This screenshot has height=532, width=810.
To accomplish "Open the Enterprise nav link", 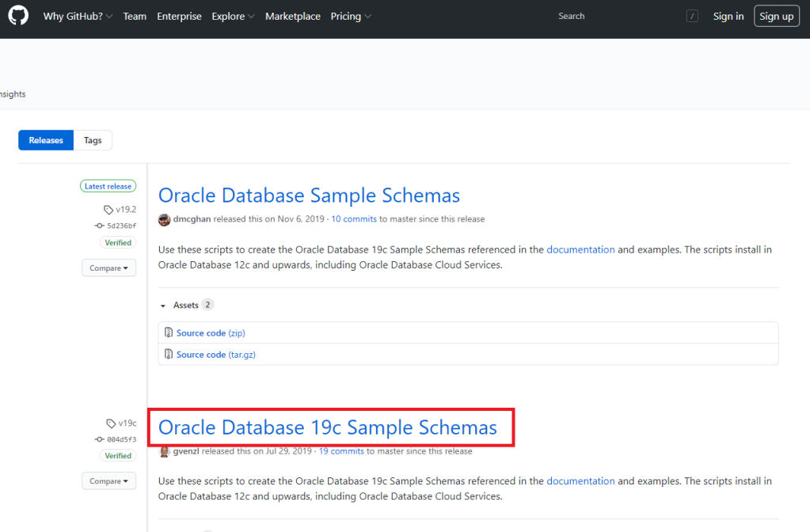I will tap(179, 16).
